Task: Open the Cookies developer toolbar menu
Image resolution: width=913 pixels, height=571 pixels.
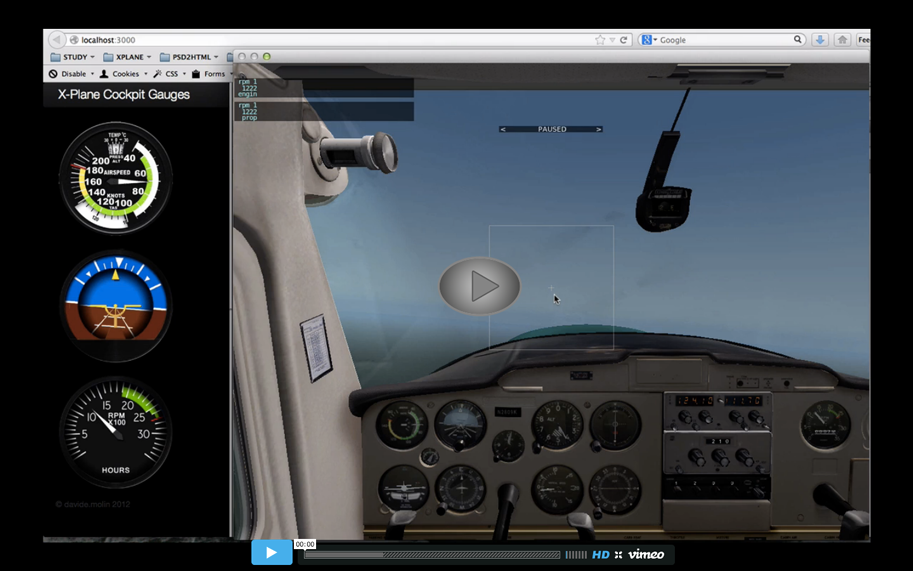Action: (x=123, y=74)
